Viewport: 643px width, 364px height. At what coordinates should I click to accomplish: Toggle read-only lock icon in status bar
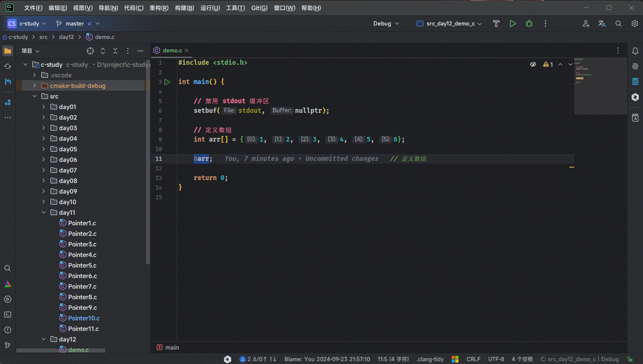coord(630,359)
